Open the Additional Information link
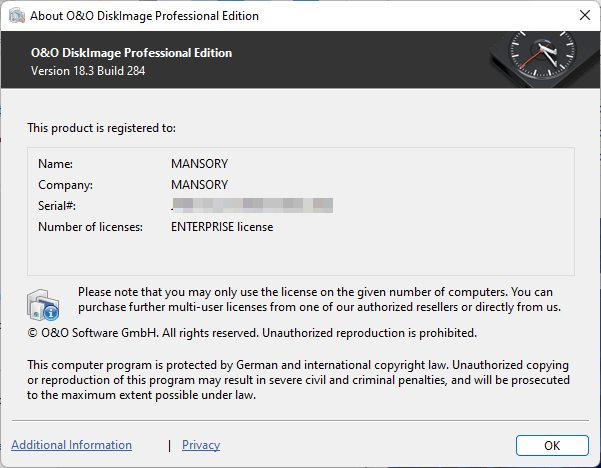 (71, 445)
